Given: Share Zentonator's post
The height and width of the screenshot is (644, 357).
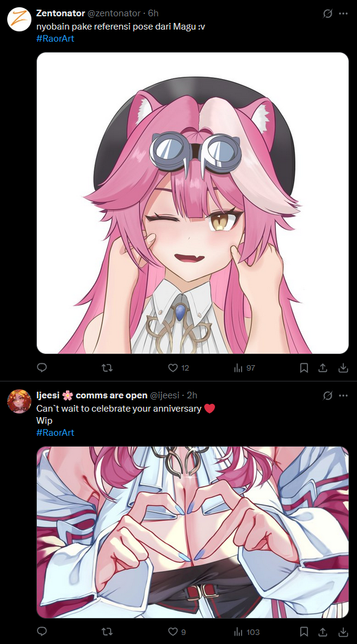Looking at the screenshot, I should pos(323,368).
